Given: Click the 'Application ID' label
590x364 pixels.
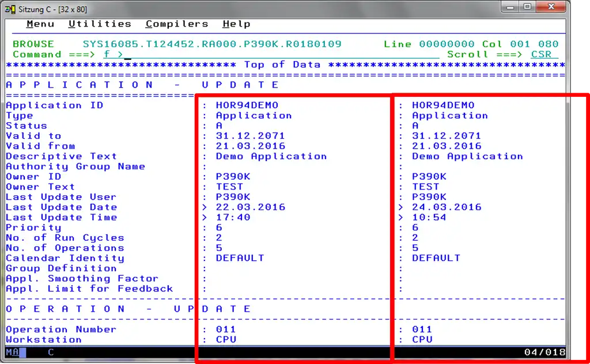Looking at the screenshot, I should (55, 105).
